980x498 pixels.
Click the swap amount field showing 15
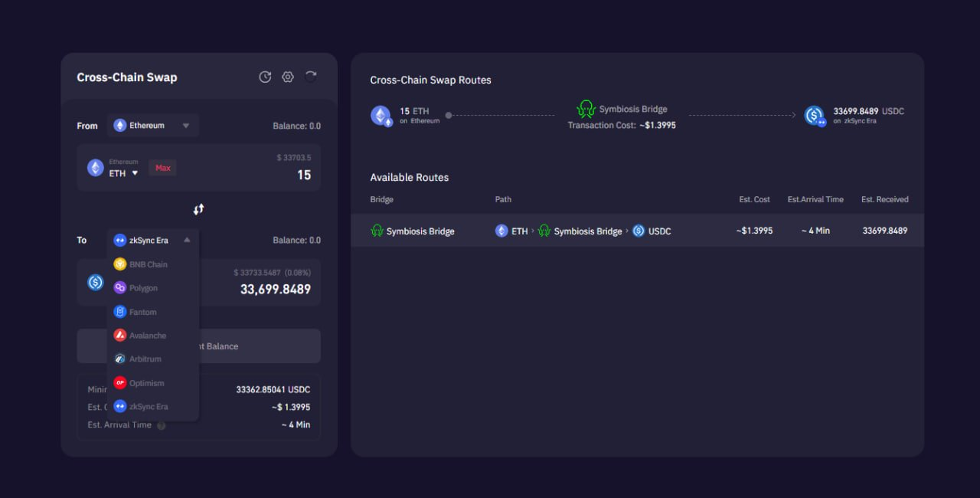pyautogui.click(x=304, y=175)
